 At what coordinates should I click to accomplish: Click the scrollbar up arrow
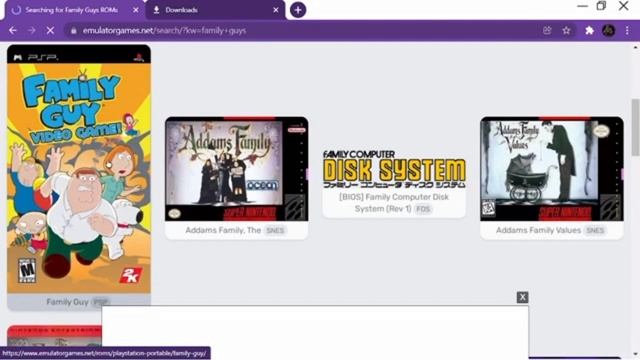(635, 48)
